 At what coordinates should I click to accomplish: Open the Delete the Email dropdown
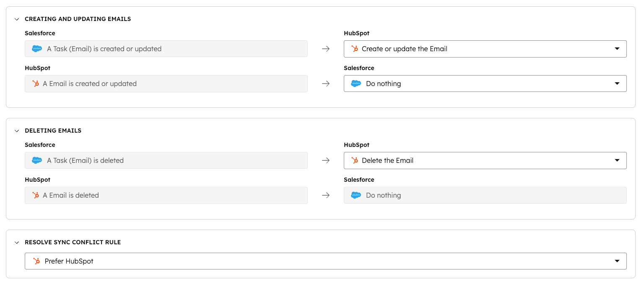point(617,160)
